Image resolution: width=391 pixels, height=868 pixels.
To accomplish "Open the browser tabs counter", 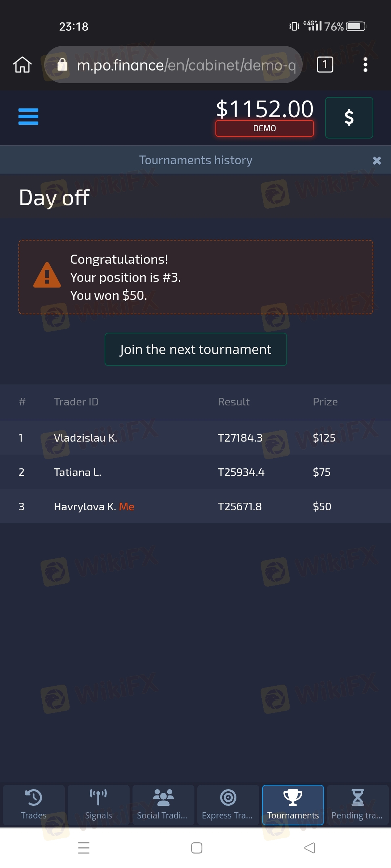I will pos(325,65).
